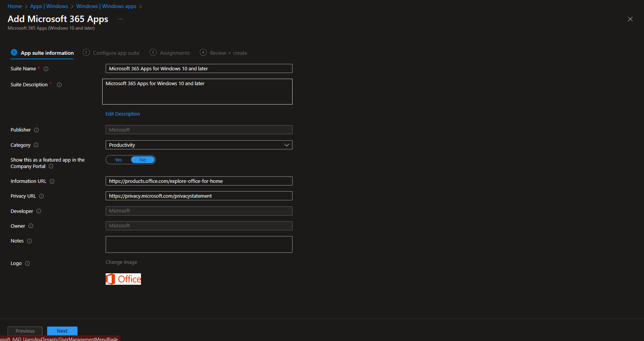644x341 pixels.
Task: Select No for featured app toggle
Action: tap(143, 160)
